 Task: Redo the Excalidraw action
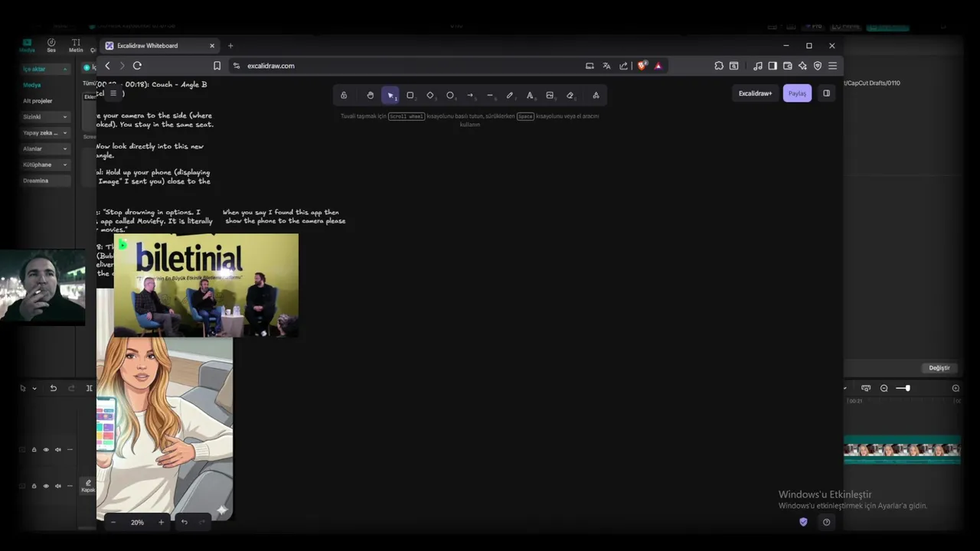coord(202,522)
